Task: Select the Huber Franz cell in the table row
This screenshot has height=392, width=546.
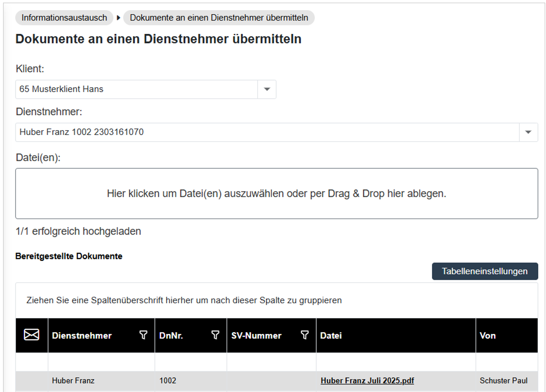Action: pyautogui.click(x=73, y=381)
